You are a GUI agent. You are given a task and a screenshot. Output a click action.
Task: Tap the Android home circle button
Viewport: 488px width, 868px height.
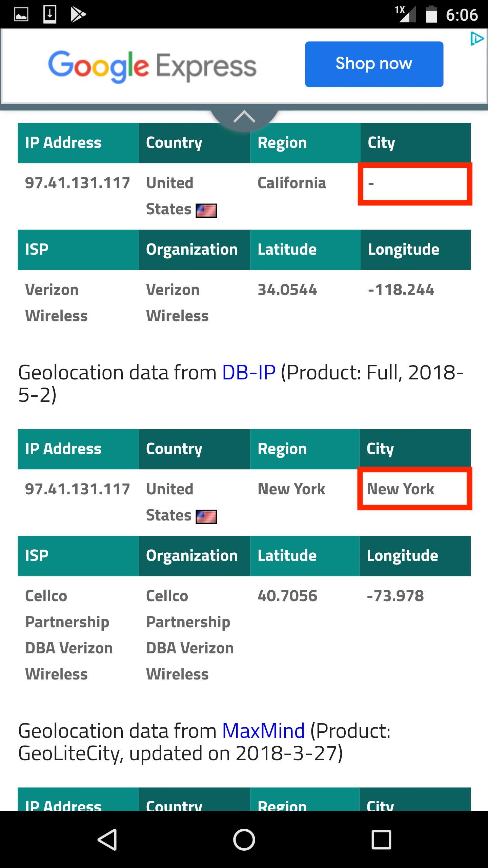click(244, 840)
